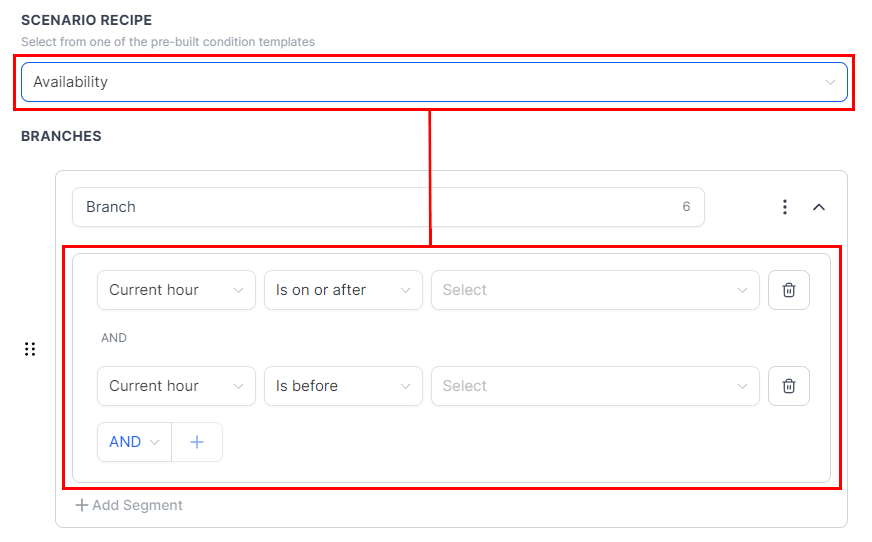The height and width of the screenshot is (542, 872).
Task: Open the 'Is on or after' operator dropdown
Action: tap(343, 290)
